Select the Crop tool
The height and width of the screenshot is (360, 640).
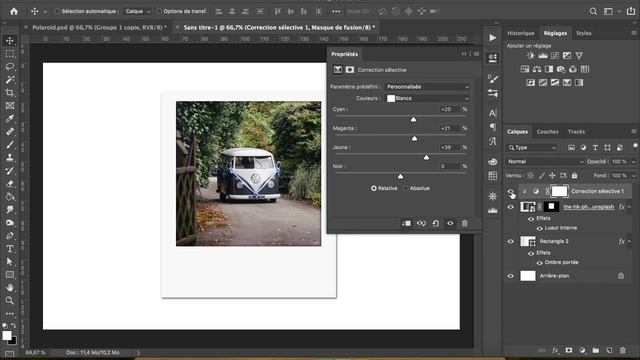tap(10, 93)
